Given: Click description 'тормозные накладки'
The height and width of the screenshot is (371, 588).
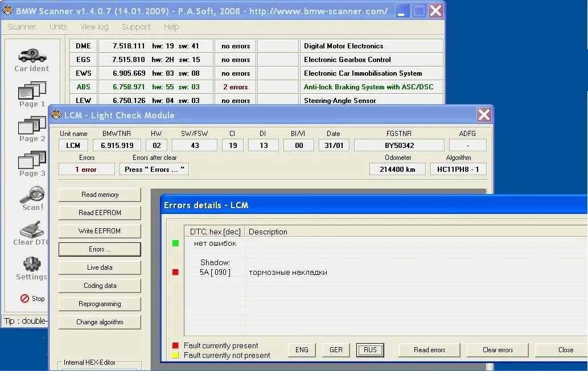Looking at the screenshot, I should tap(288, 273).
